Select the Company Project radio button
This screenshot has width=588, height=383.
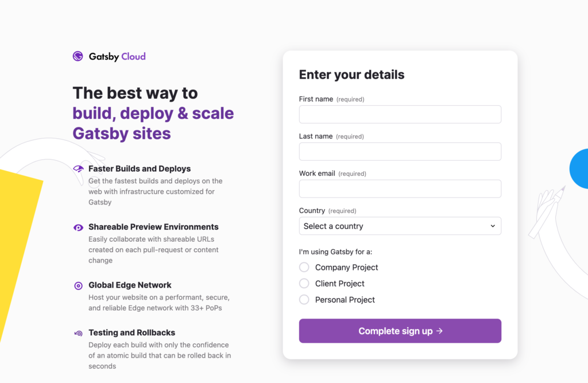pyautogui.click(x=304, y=267)
